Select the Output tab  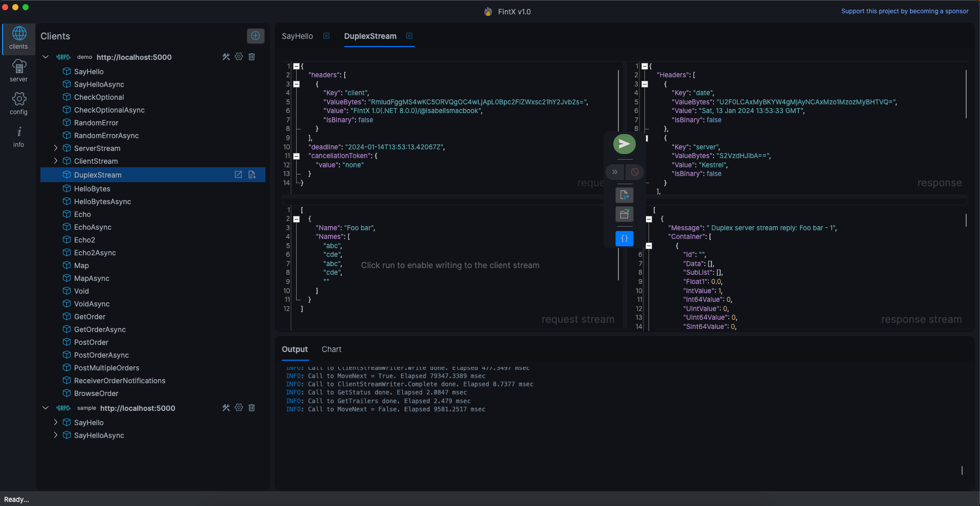[295, 349]
